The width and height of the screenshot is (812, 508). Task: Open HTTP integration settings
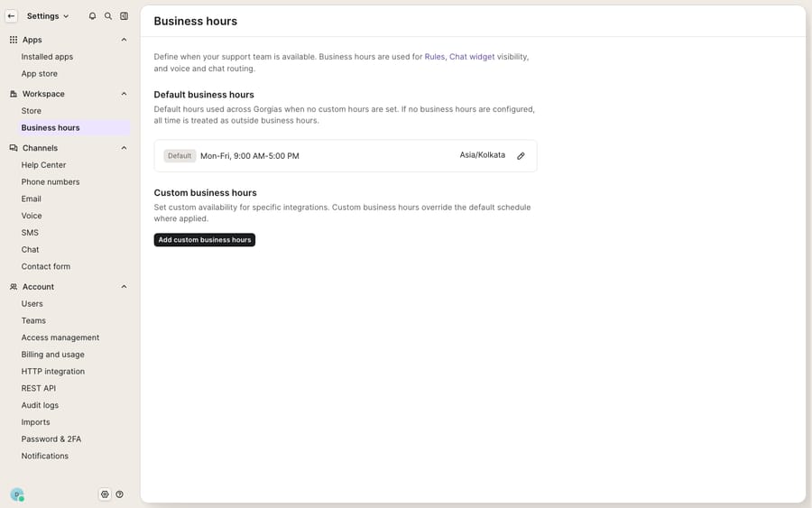pyautogui.click(x=53, y=371)
